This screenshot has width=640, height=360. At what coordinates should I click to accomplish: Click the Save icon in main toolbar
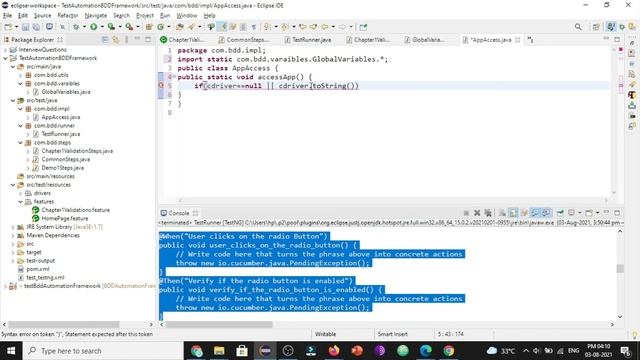[x=25, y=27]
